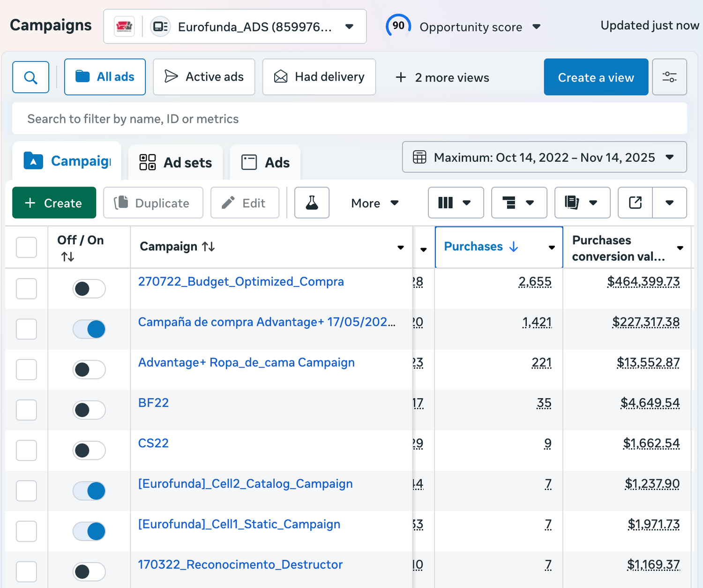Open the breakdown rows icon menu
The height and width of the screenshot is (588, 703).
click(x=519, y=203)
